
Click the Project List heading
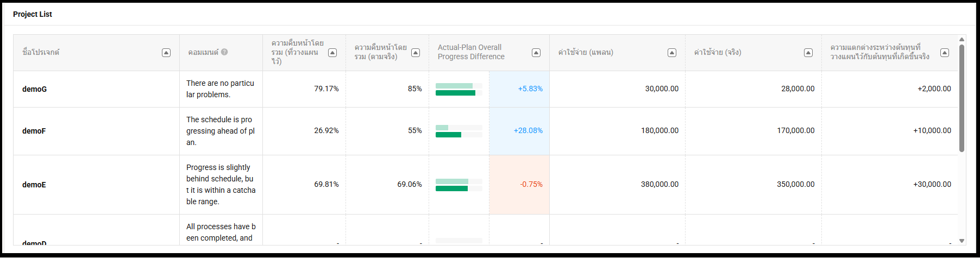pyautogui.click(x=33, y=14)
